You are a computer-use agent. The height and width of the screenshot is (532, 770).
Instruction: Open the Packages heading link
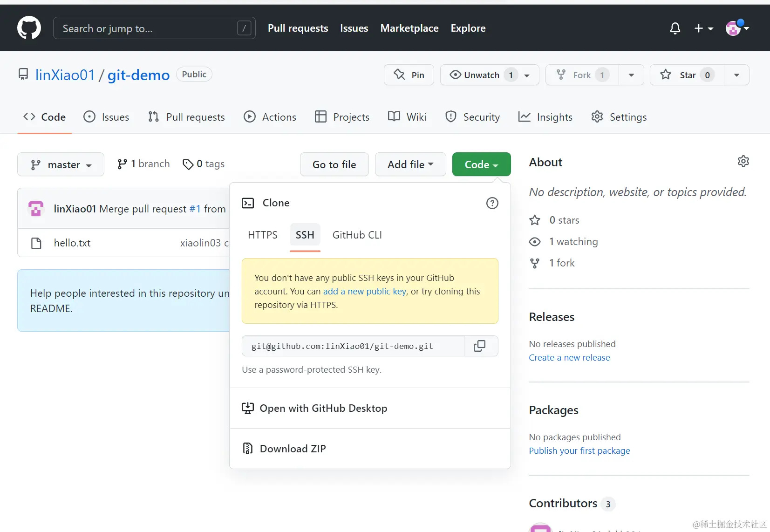(x=553, y=410)
